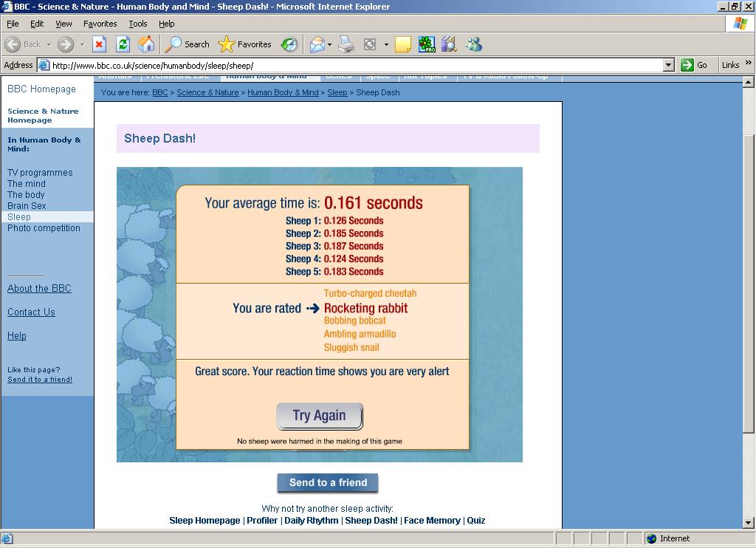This screenshot has height=548, width=756.
Task: Open The mind sidebar link
Action: pyautogui.click(x=27, y=184)
